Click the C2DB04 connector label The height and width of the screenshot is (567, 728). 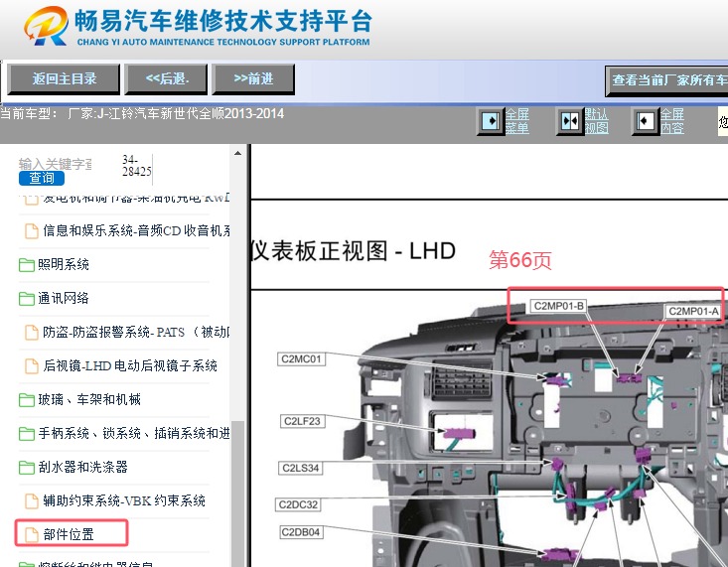pos(300,532)
